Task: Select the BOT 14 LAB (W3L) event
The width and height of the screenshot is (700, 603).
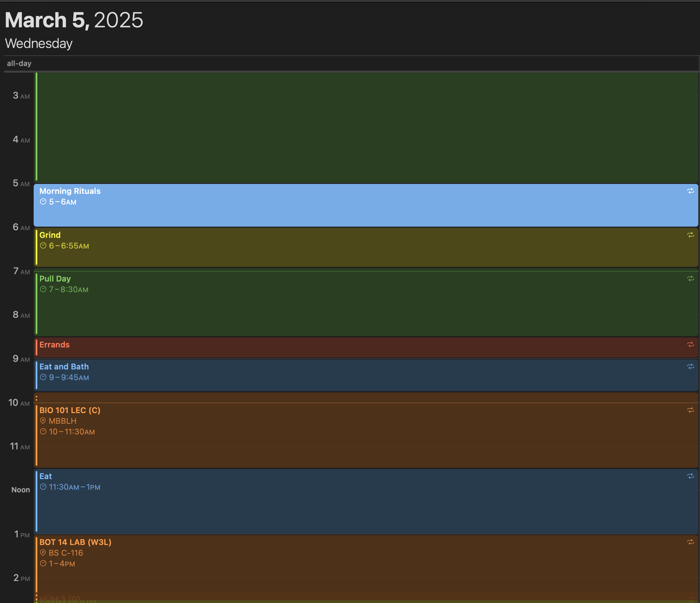Action: pos(366,568)
